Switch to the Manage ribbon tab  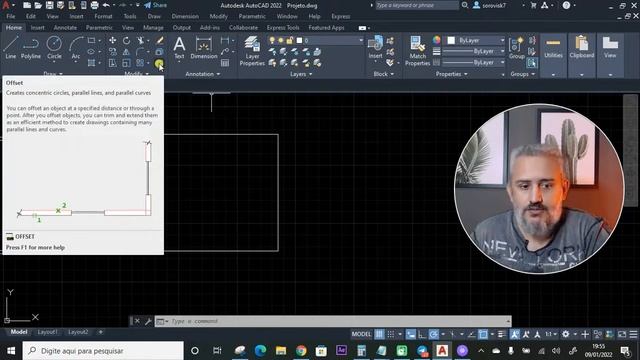[x=153, y=27]
